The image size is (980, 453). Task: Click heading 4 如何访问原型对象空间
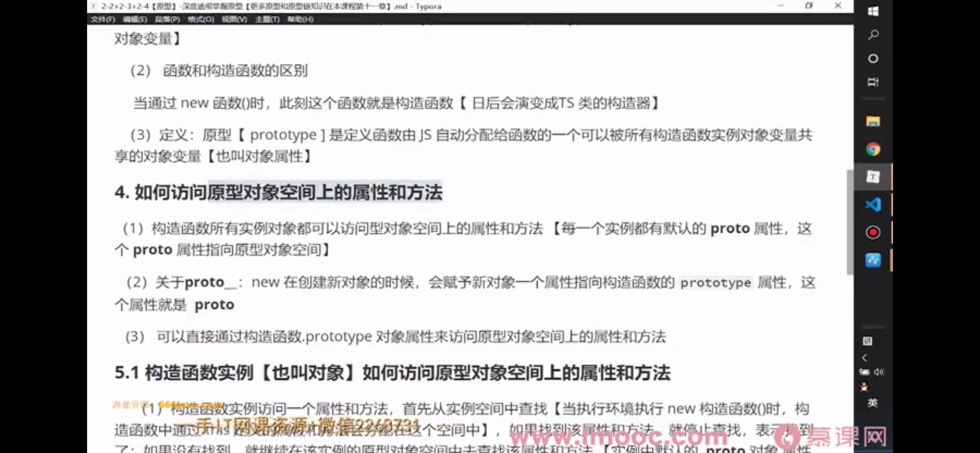coord(278,192)
